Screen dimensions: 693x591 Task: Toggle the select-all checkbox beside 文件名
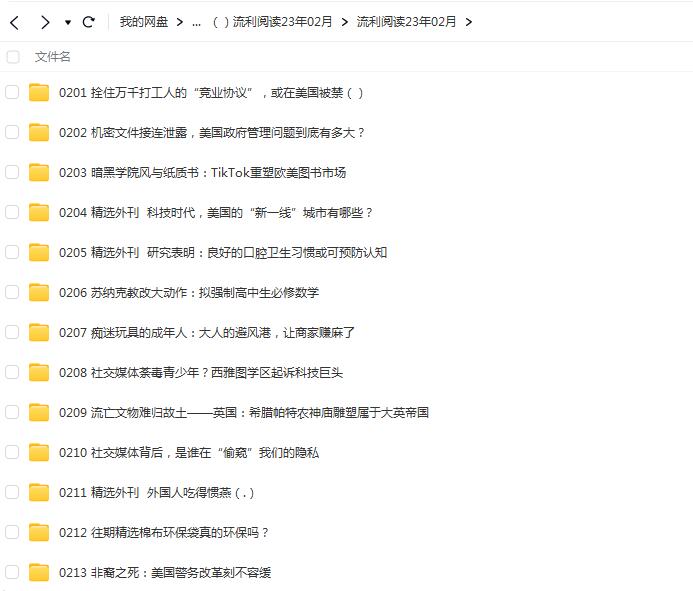click(13, 57)
